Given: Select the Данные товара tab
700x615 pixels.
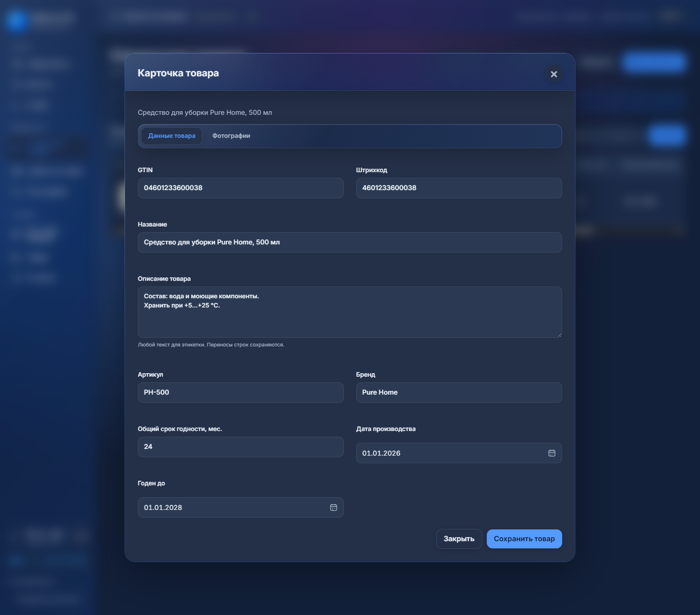Looking at the screenshot, I should [x=172, y=136].
